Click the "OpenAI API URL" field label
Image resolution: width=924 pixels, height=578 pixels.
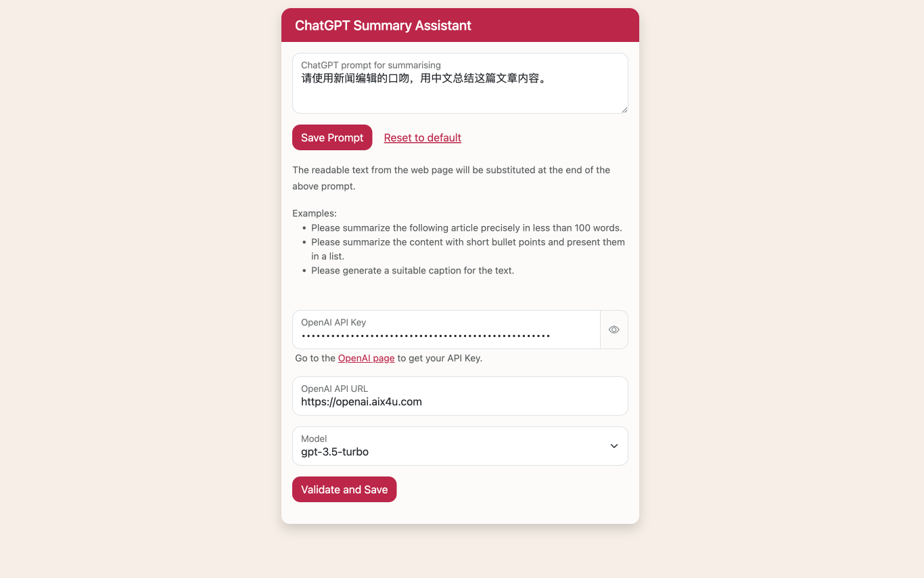[334, 389]
